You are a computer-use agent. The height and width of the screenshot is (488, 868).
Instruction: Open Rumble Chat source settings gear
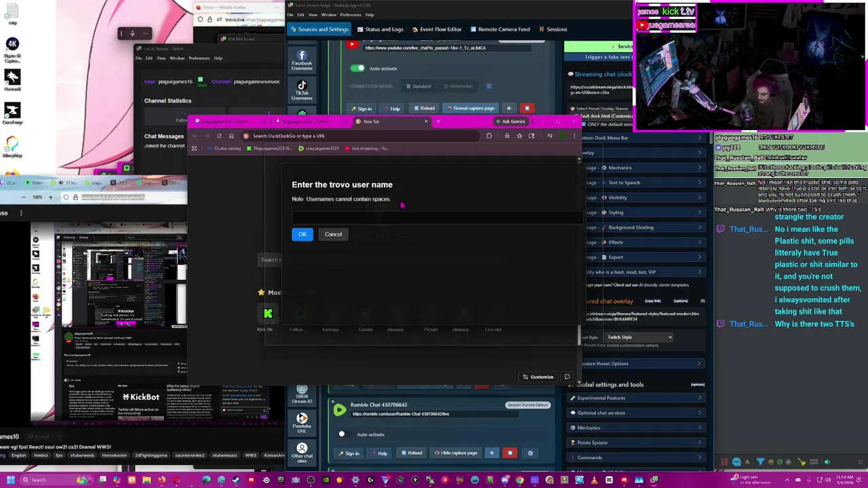coord(530,453)
